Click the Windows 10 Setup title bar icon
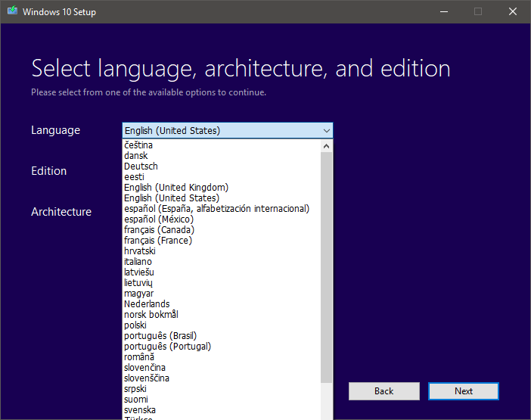Viewport: 531px width, 420px height. tap(12, 11)
